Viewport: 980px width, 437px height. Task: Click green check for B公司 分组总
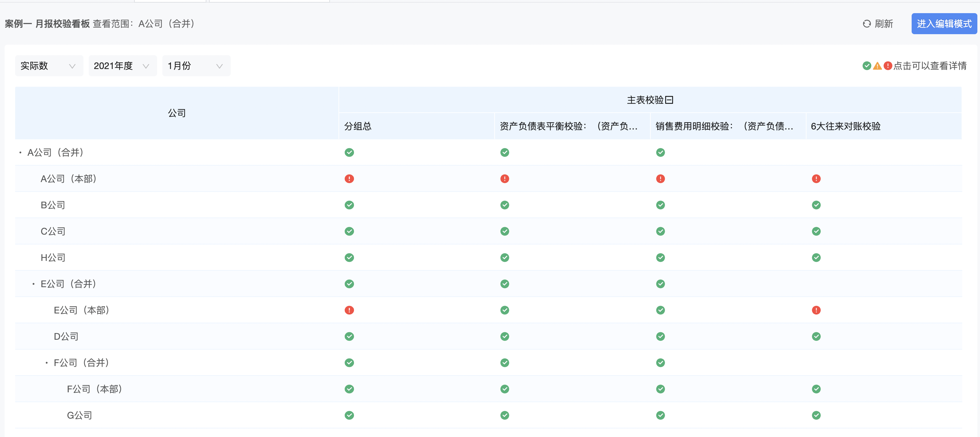tap(349, 205)
